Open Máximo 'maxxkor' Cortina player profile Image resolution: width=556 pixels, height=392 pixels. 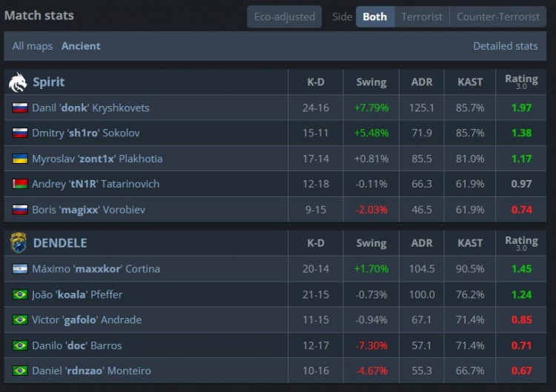(x=96, y=269)
